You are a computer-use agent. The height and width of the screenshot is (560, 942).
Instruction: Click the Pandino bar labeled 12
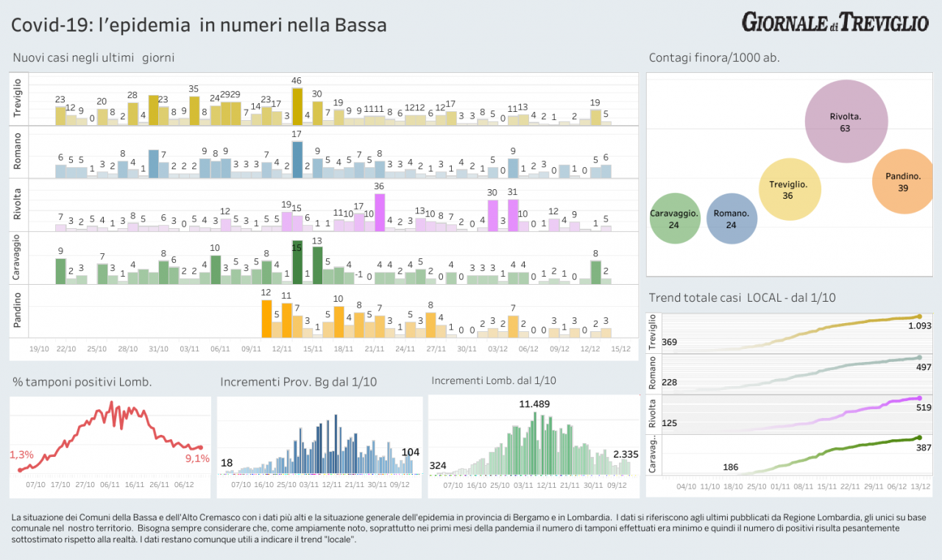[x=266, y=319]
